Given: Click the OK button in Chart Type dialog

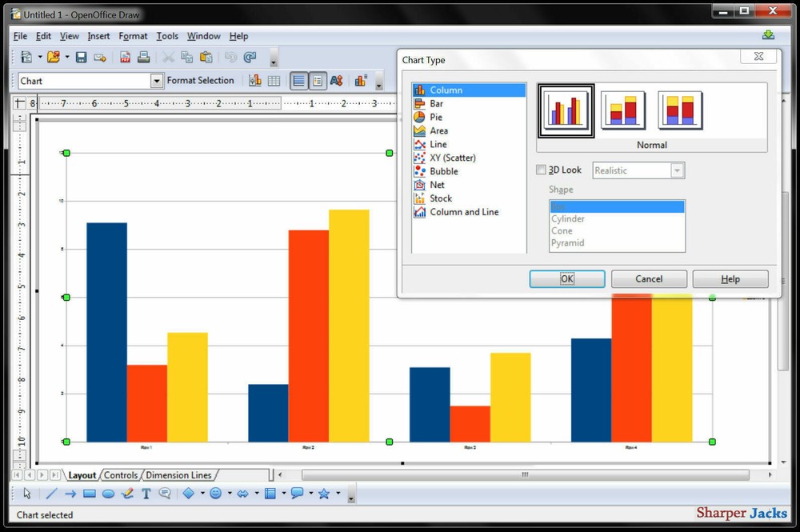Looking at the screenshot, I should pyautogui.click(x=566, y=278).
